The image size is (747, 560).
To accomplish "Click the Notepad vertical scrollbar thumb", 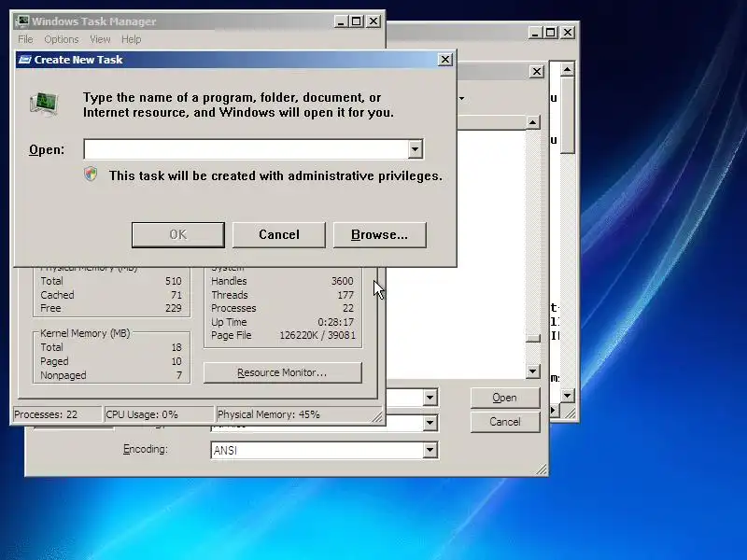I will coord(567,115).
